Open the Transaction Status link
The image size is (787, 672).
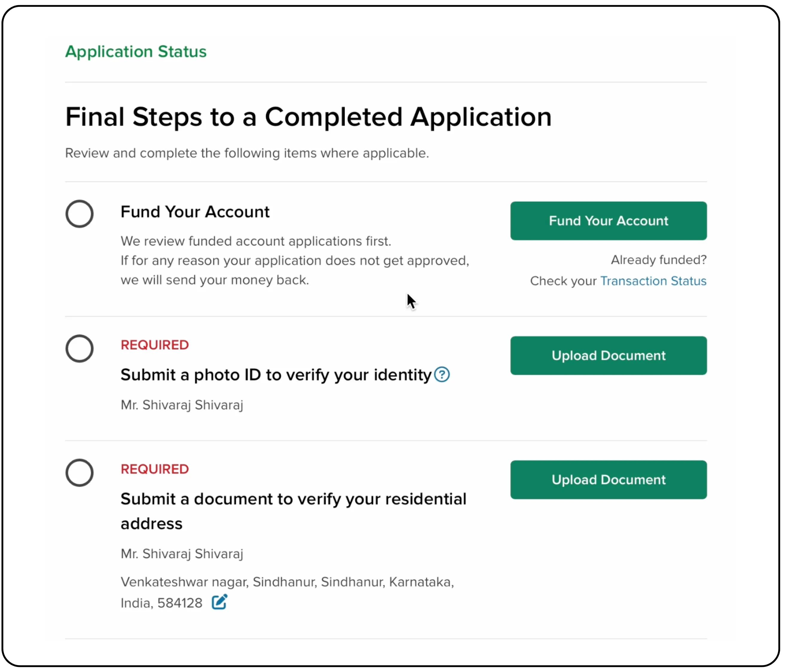click(653, 281)
